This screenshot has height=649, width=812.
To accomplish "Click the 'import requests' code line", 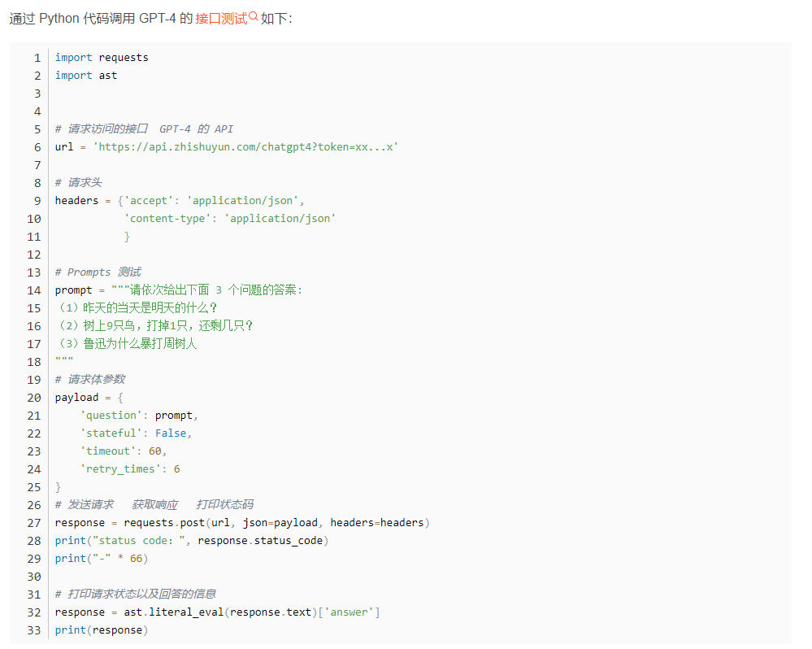I will (x=102, y=58).
